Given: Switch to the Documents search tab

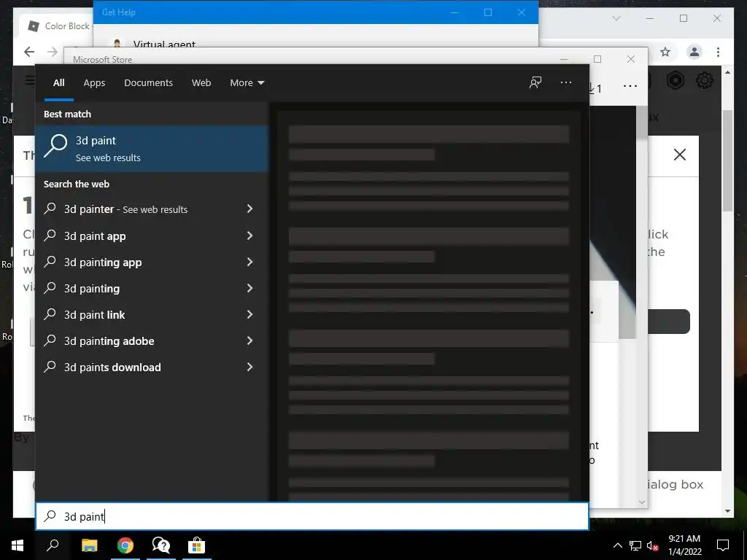Looking at the screenshot, I should [148, 83].
